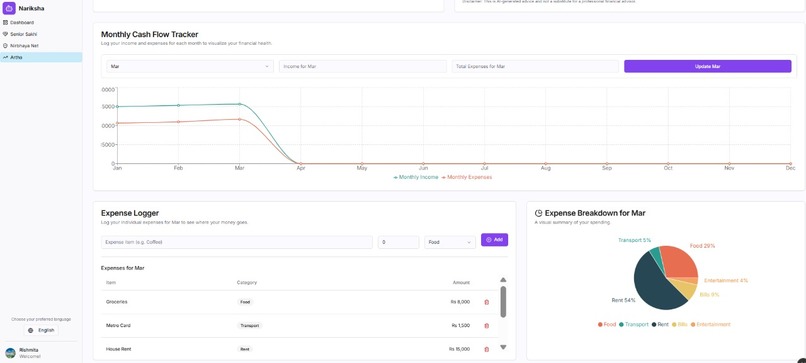The height and width of the screenshot is (363, 806).
Task: Click the globe icon on language button
Action: coord(31,331)
